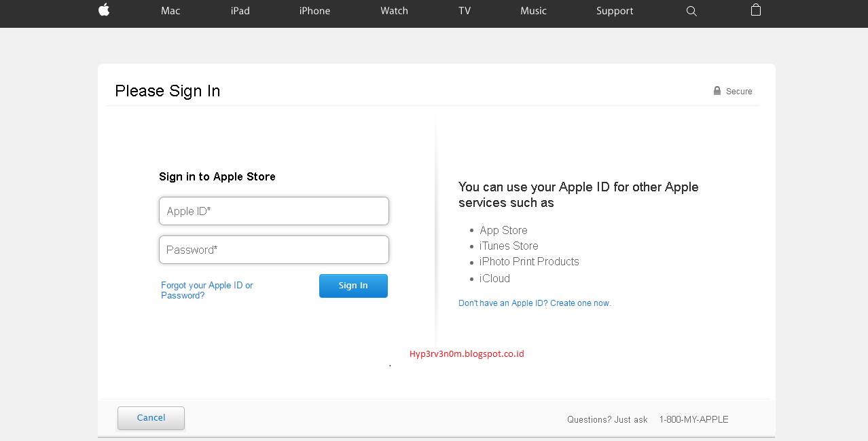Open the Support page
868x441 pixels.
coord(615,11)
